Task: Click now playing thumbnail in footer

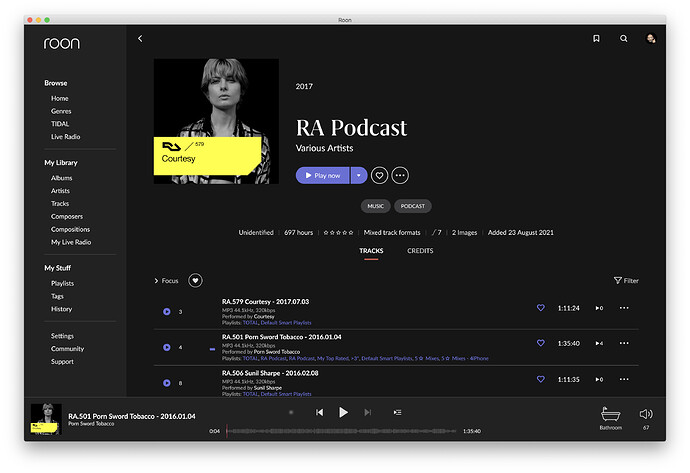Action: point(46,419)
